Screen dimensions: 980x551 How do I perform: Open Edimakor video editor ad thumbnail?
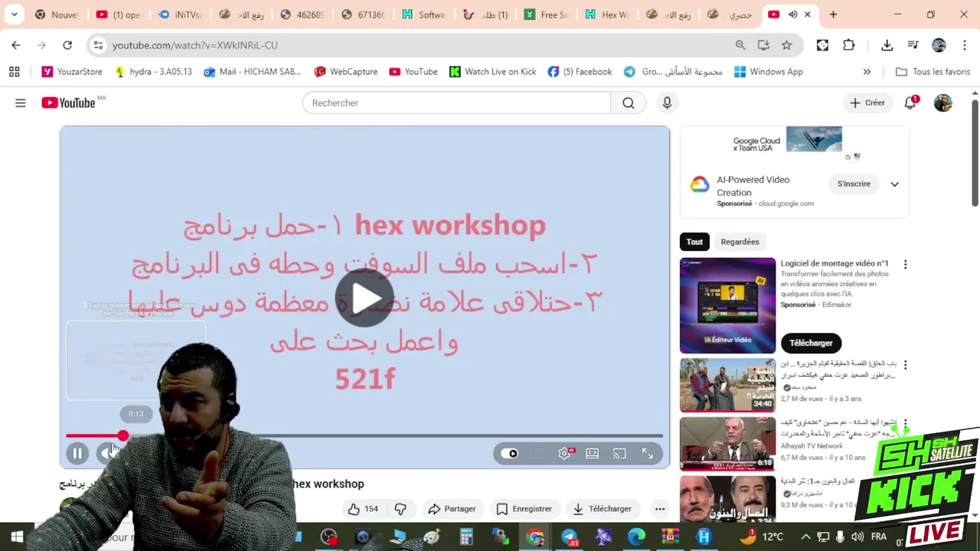tap(727, 305)
